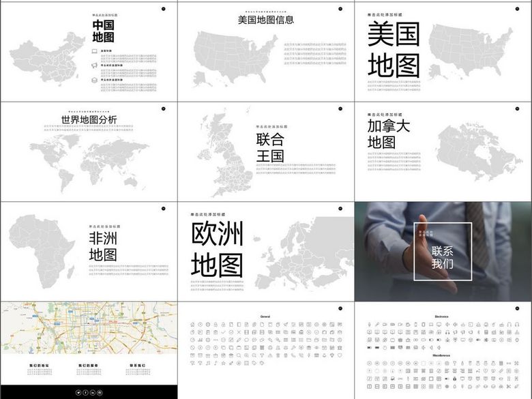Open the colorful city street map image
Screen dimensions: 532x399
(x=89, y=328)
